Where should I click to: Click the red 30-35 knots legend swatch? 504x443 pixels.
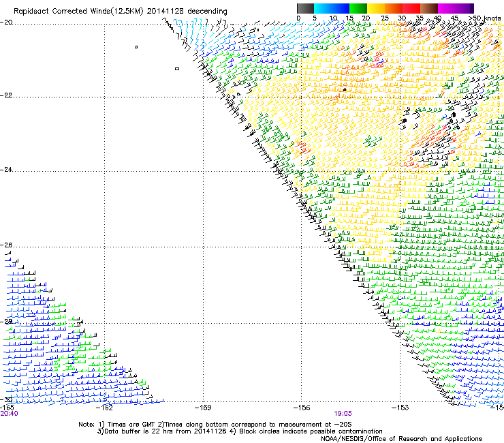411,8
